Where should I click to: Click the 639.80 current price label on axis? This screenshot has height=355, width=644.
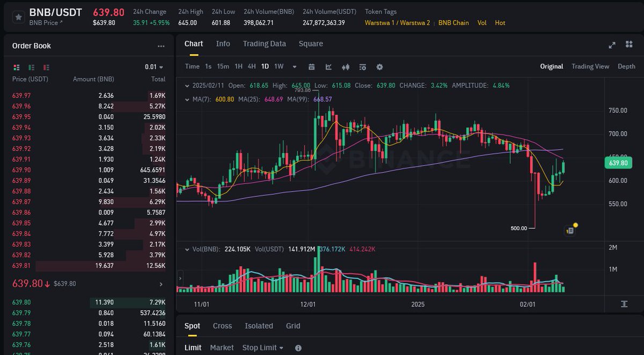618,162
